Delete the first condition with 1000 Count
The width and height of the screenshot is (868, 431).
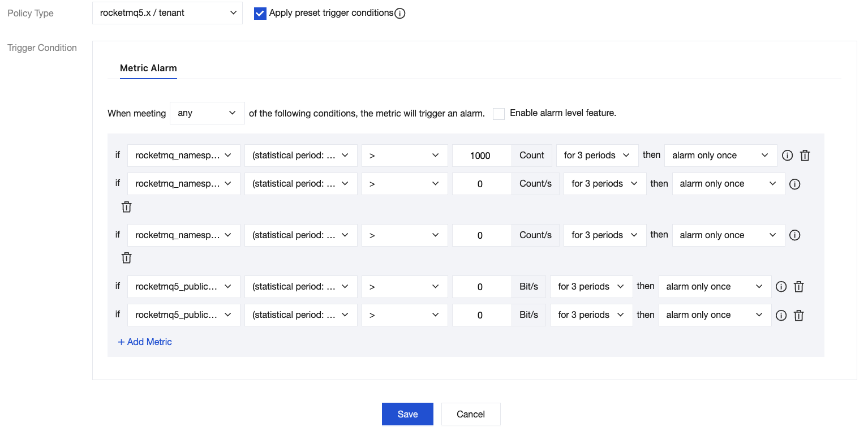pyautogui.click(x=805, y=156)
